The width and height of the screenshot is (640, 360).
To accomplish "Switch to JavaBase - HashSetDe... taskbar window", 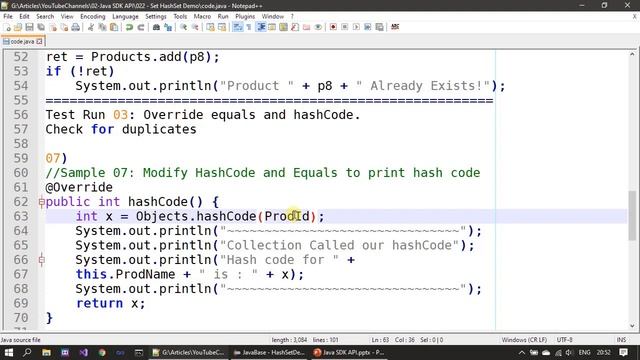I will click(269, 353).
